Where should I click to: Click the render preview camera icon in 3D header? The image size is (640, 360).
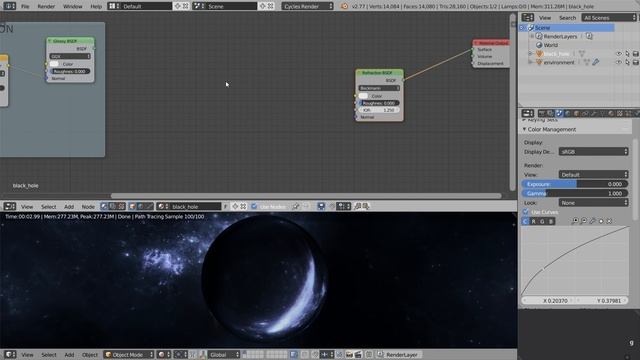click(349, 355)
